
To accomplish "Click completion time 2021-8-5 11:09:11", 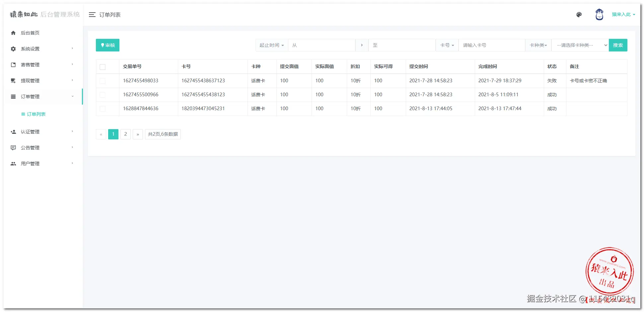I will pos(498,95).
